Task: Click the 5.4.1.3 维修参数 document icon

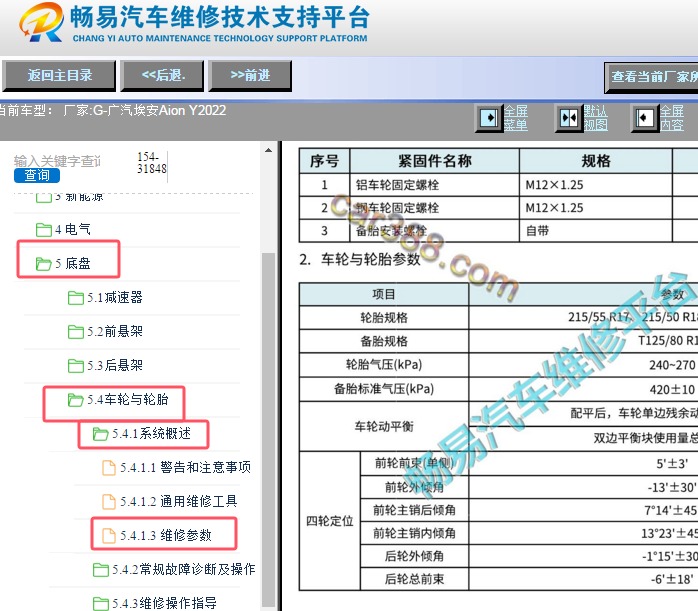Action: (109, 535)
